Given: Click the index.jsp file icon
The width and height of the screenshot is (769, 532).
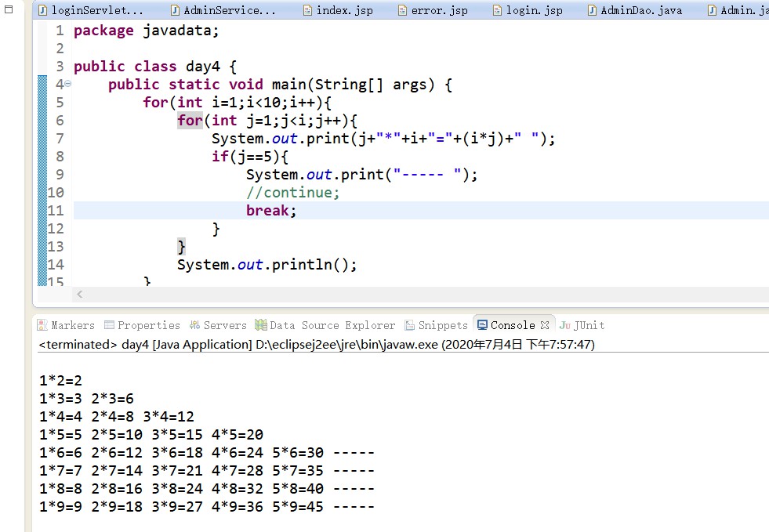Looking at the screenshot, I should (x=307, y=10).
